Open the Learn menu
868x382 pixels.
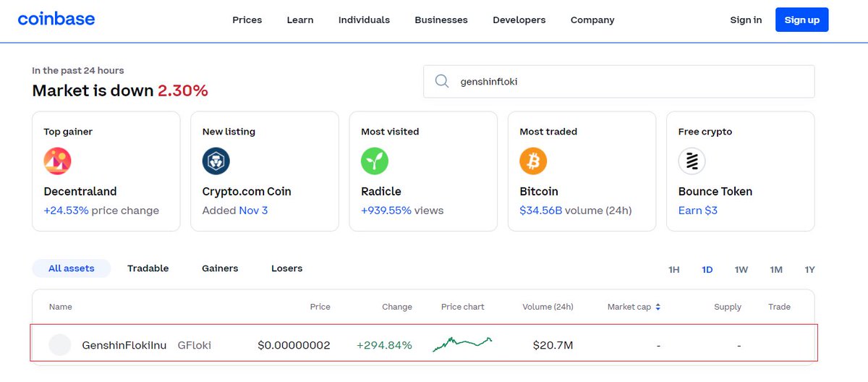pos(300,20)
